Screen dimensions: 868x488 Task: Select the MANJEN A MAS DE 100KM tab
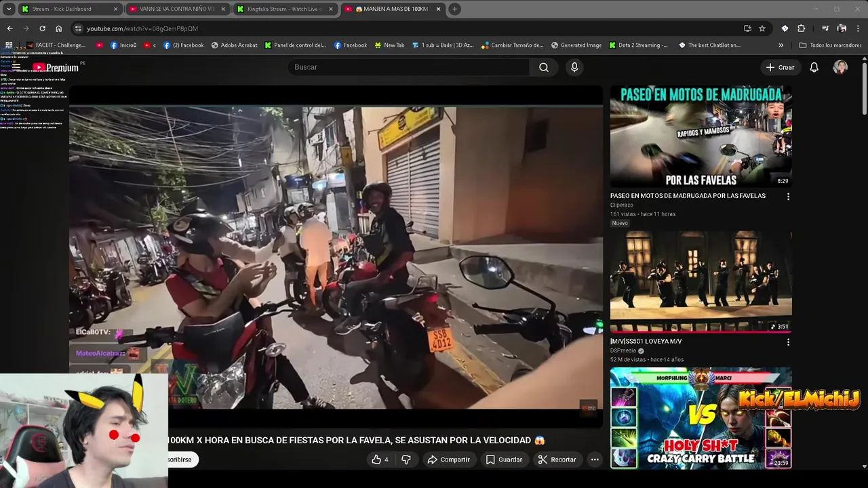(393, 9)
